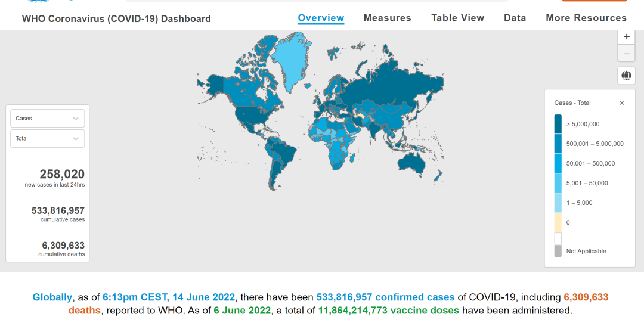Click Greenland on the map

pyautogui.click(x=292, y=60)
